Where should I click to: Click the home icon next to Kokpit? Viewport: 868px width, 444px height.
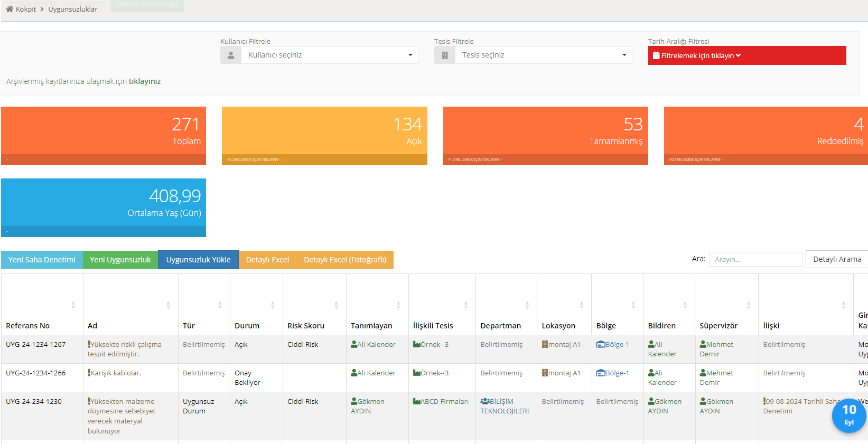click(9, 9)
